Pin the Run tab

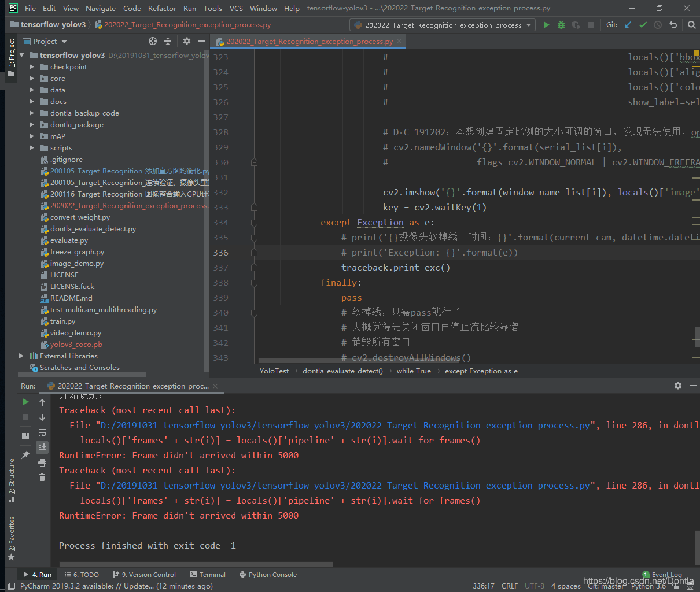[x=25, y=455]
